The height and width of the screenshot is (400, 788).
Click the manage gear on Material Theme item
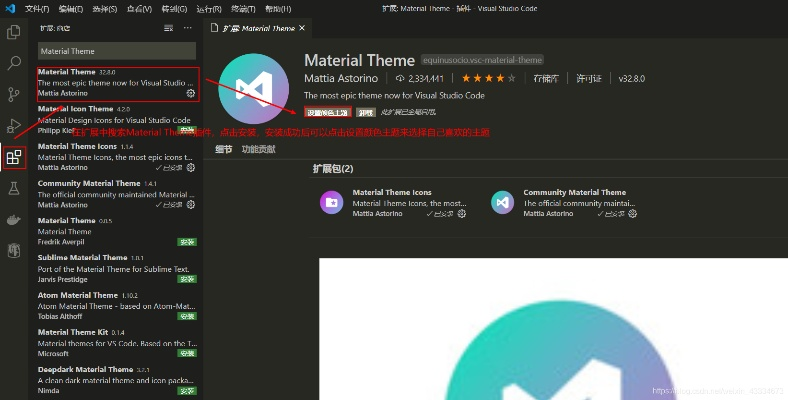click(x=191, y=93)
